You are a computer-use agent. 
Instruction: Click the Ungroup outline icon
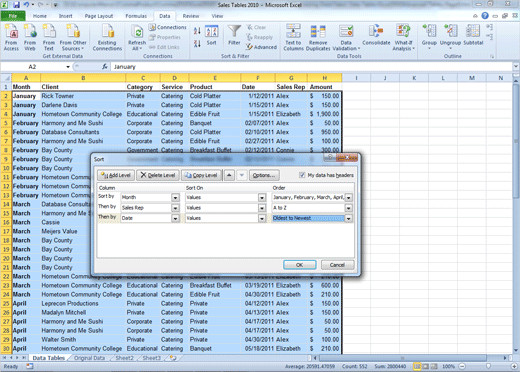click(x=450, y=36)
